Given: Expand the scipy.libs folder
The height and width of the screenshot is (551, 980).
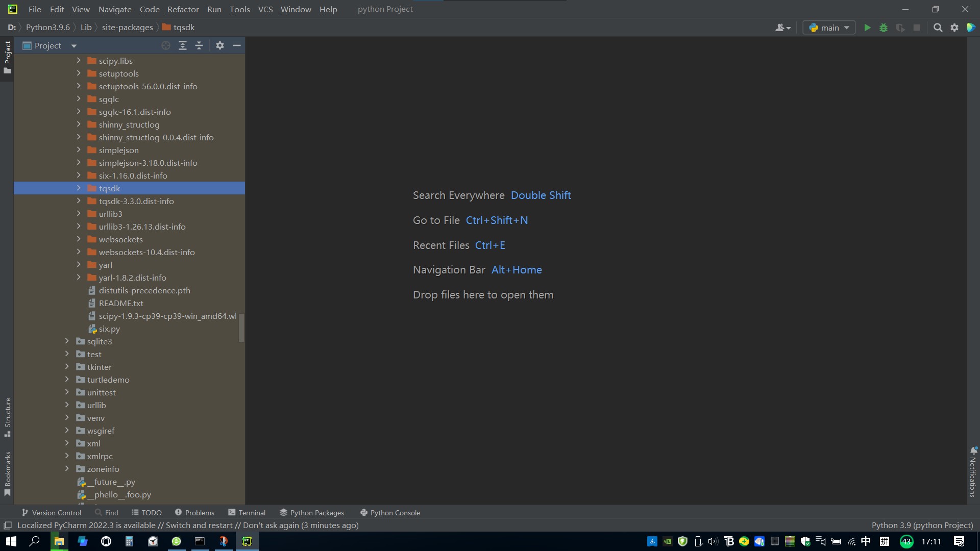Looking at the screenshot, I should pyautogui.click(x=79, y=61).
